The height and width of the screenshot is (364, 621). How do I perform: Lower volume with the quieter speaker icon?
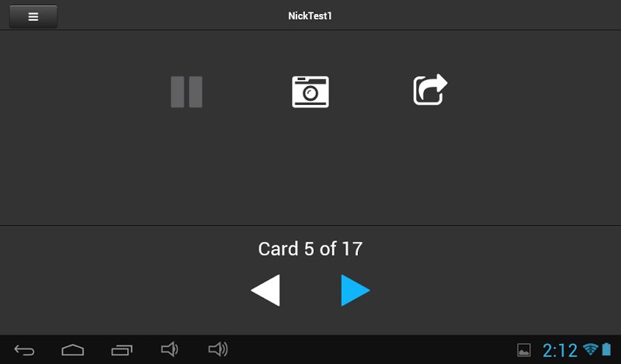point(169,349)
